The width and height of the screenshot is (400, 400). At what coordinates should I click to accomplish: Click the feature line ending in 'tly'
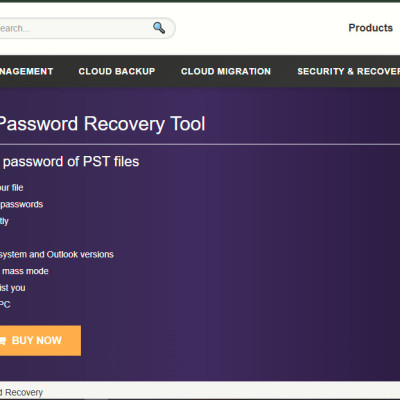tap(4, 221)
